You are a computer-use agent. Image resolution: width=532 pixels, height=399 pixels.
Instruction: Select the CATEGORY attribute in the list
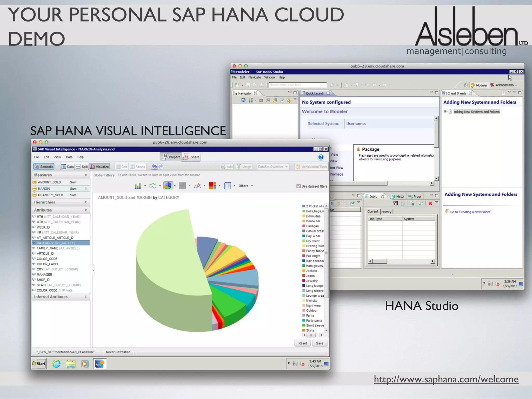61,243
